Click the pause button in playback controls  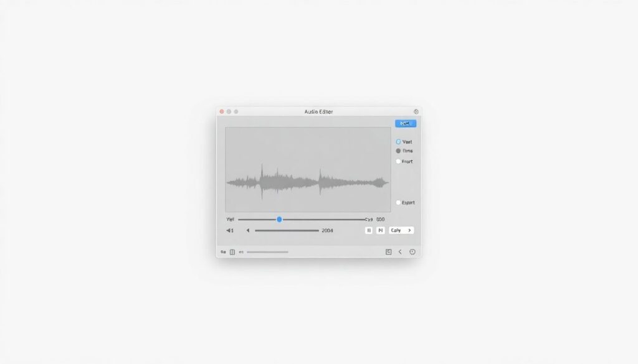pyautogui.click(x=368, y=230)
